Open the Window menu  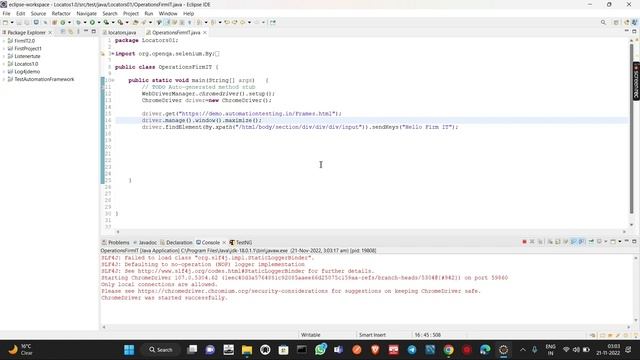coord(168,13)
